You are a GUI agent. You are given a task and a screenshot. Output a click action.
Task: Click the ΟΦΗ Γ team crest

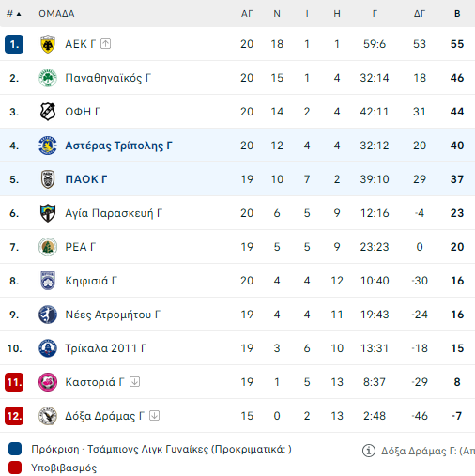[48, 112]
